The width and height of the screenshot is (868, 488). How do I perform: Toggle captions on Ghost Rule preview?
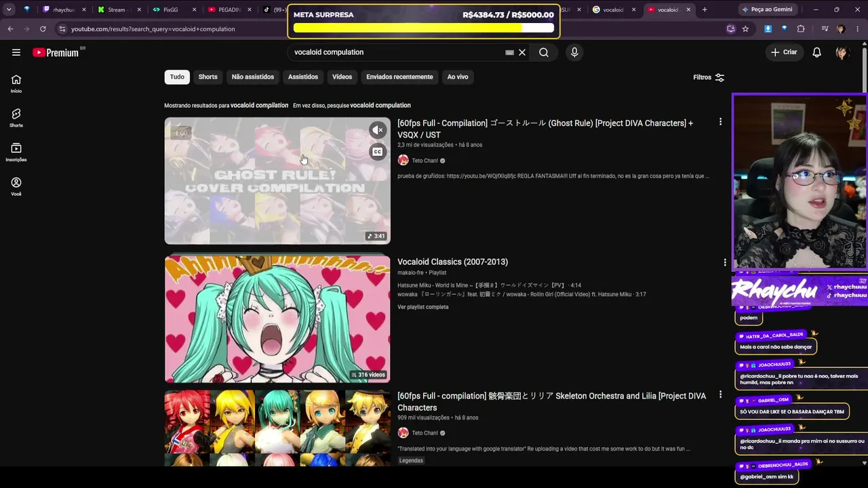pyautogui.click(x=378, y=152)
